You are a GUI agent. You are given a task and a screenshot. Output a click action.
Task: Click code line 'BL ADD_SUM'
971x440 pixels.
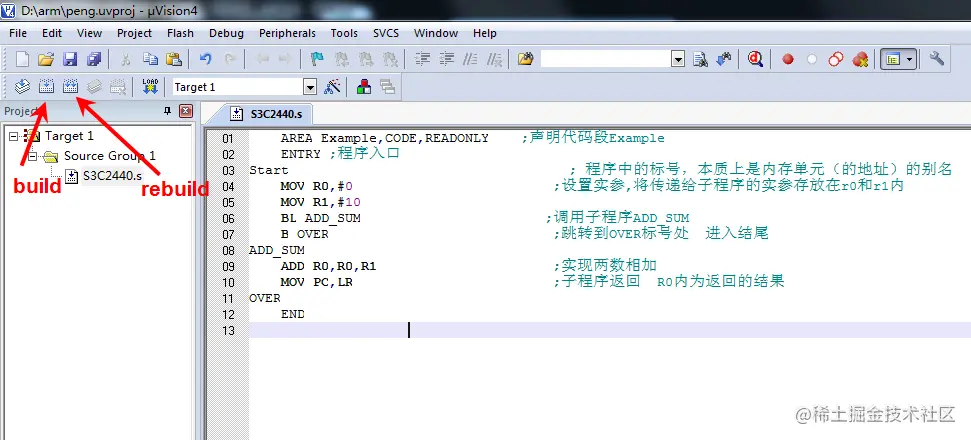click(320, 218)
